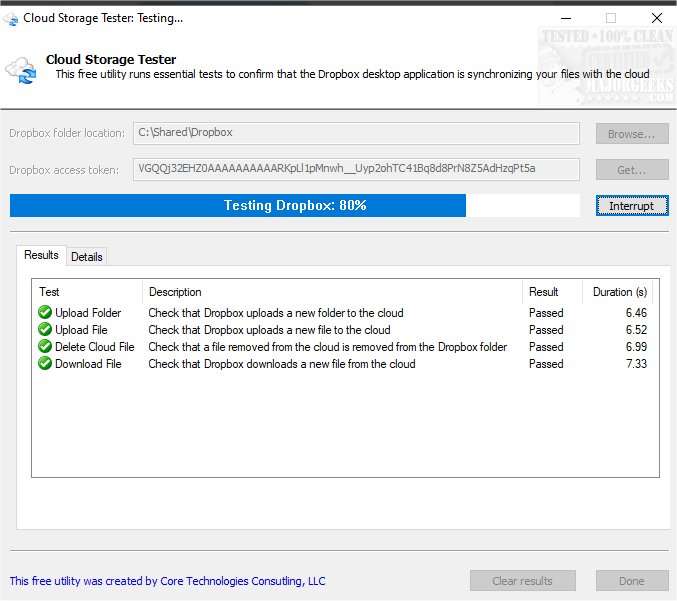Click the Testing Dropbox progress bar
677x601 pixels.
pos(294,206)
